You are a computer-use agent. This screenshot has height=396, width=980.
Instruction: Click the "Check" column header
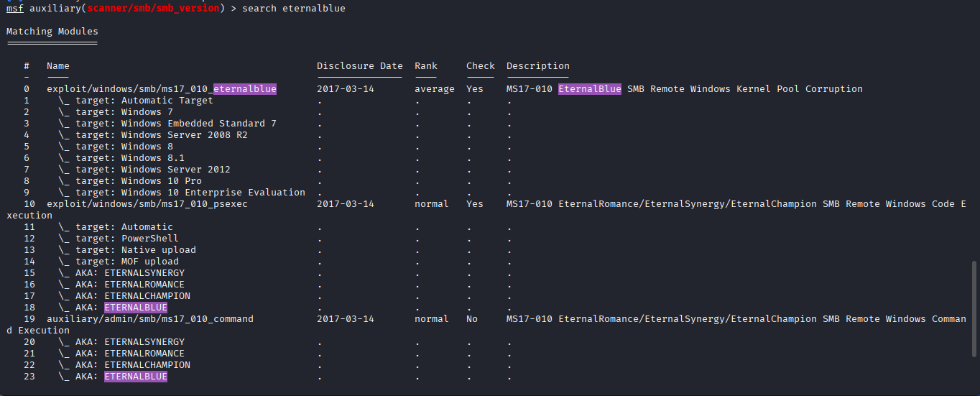coord(480,66)
